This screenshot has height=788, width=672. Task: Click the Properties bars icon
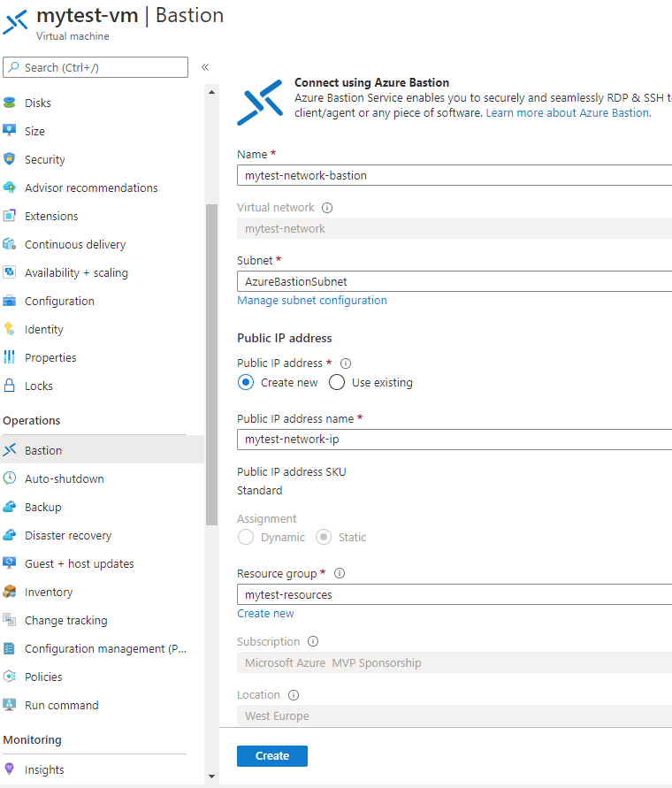tap(9, 357)
